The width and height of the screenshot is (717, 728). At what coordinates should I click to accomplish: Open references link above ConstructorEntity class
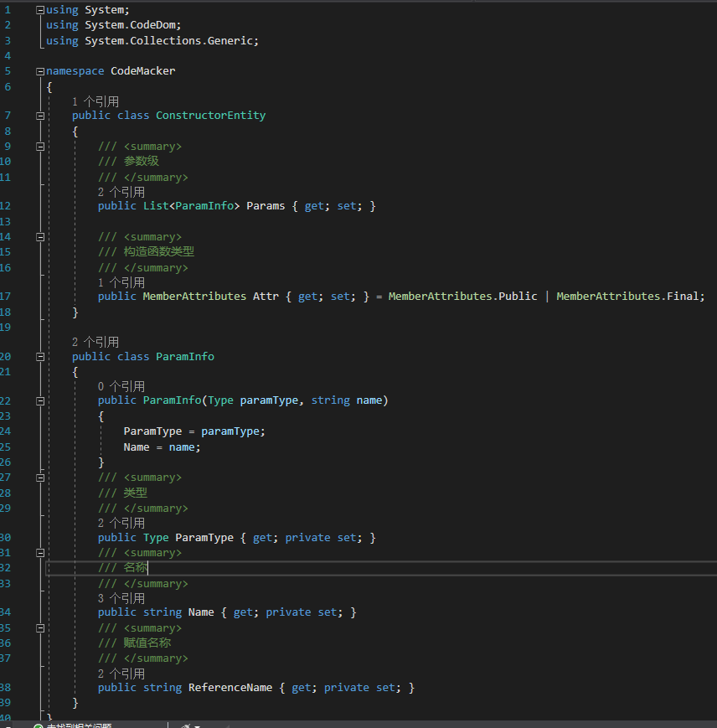point(95,101)
